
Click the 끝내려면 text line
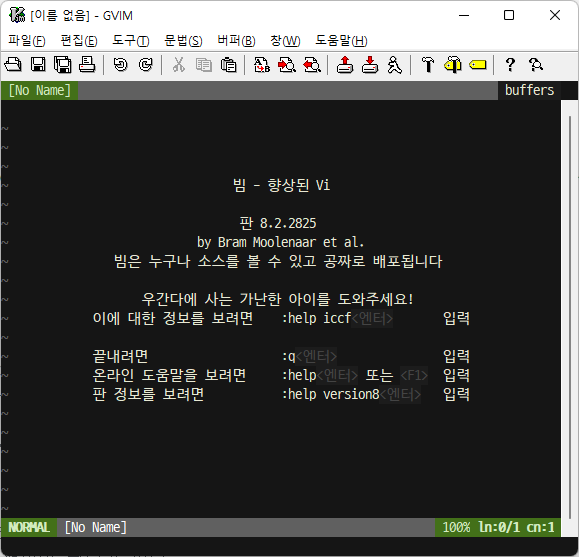tap(120, 356)
